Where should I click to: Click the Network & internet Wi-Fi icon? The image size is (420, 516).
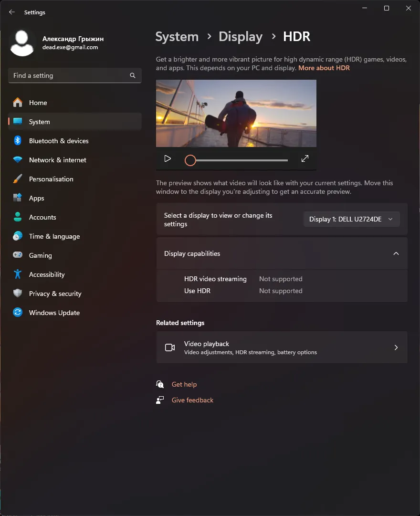[18, 160]
